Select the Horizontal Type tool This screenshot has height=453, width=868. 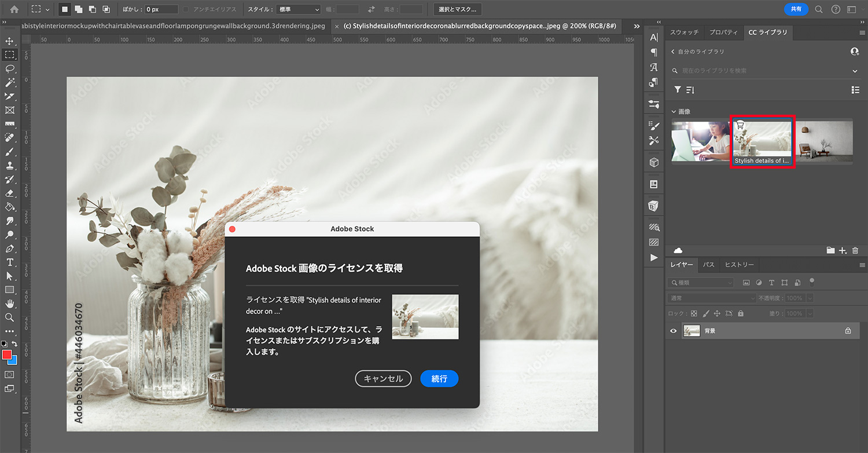click(x=9, y=262)
